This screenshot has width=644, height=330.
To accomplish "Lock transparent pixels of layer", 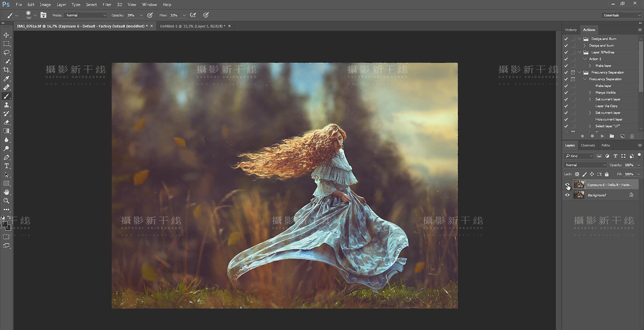I will coord(577,174).
